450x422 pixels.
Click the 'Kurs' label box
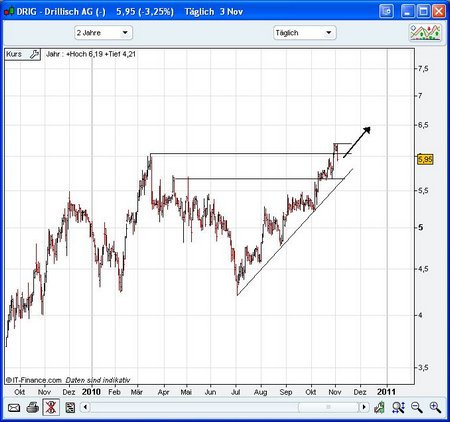23,54
